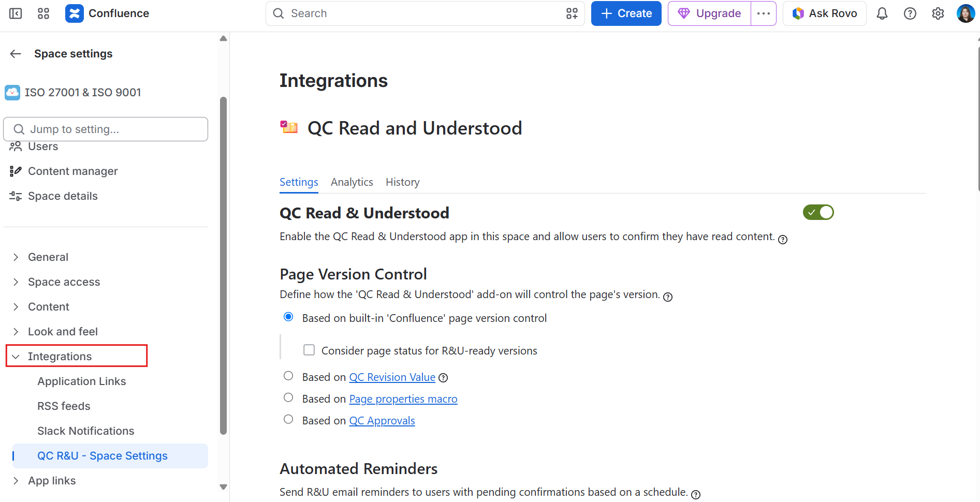Switch to the Analytics tab
The width and height of the screenshot is (980, 502).
tap(352, 182)
